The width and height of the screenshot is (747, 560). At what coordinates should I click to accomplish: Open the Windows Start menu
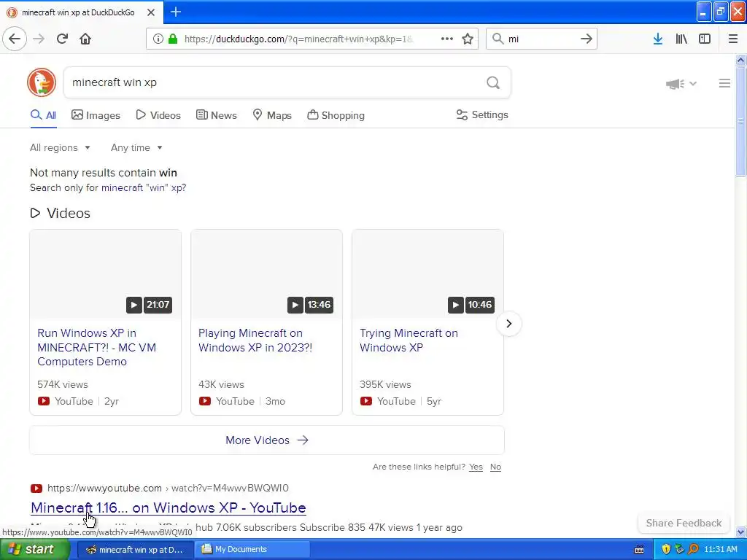[x=34, y=549]
